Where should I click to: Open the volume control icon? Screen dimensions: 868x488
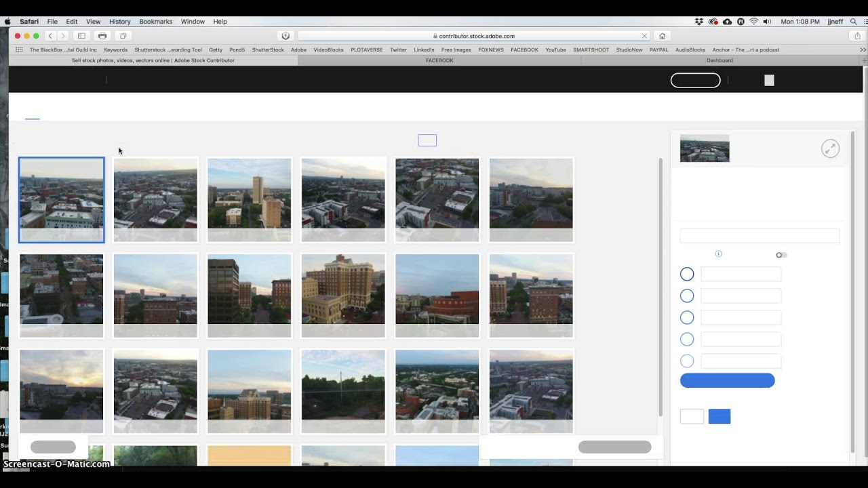pos(767,22)
